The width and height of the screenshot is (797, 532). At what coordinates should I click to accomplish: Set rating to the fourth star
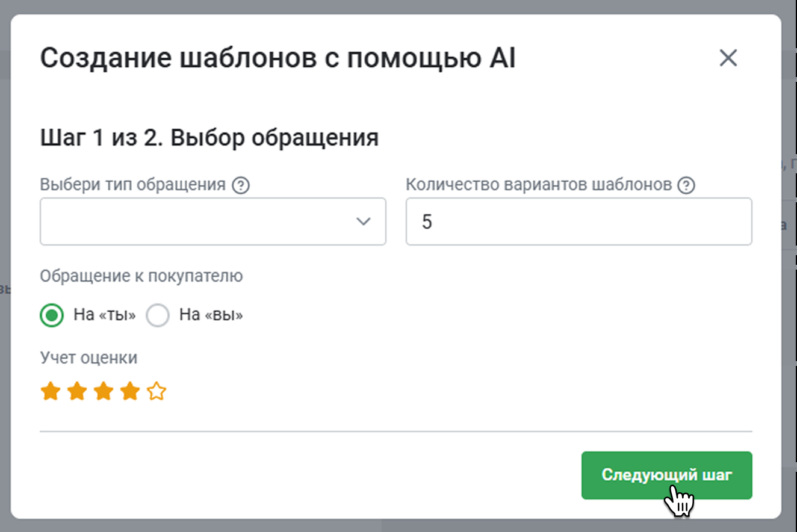click(130, 392)
